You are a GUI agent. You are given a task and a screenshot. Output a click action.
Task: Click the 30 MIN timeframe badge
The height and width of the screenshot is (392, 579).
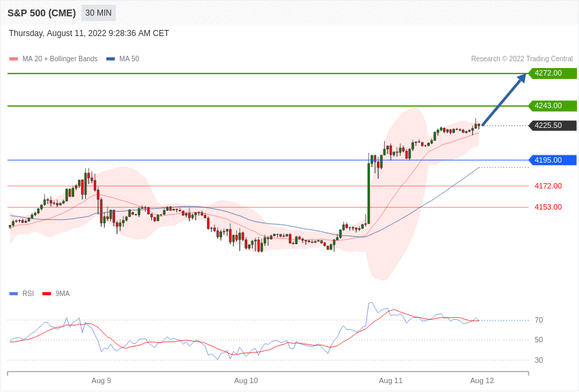tap(98, 13)
